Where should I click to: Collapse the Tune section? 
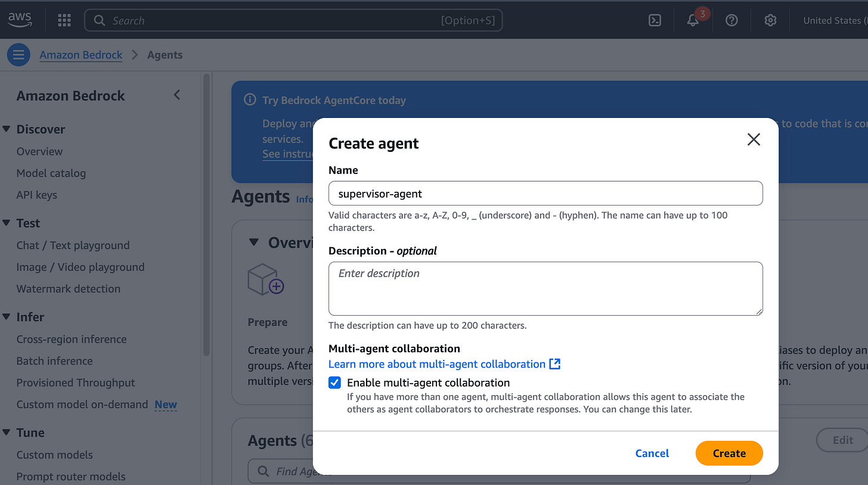7,433
